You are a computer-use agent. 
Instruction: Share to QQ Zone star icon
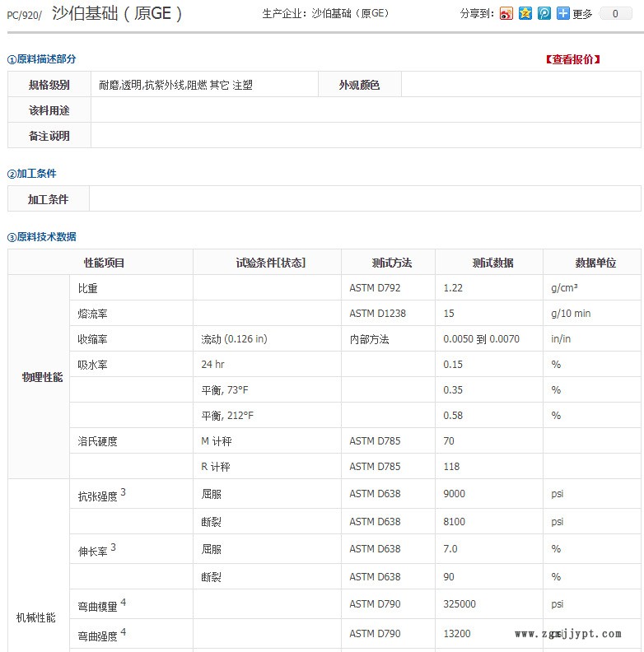tap(525, 13)
